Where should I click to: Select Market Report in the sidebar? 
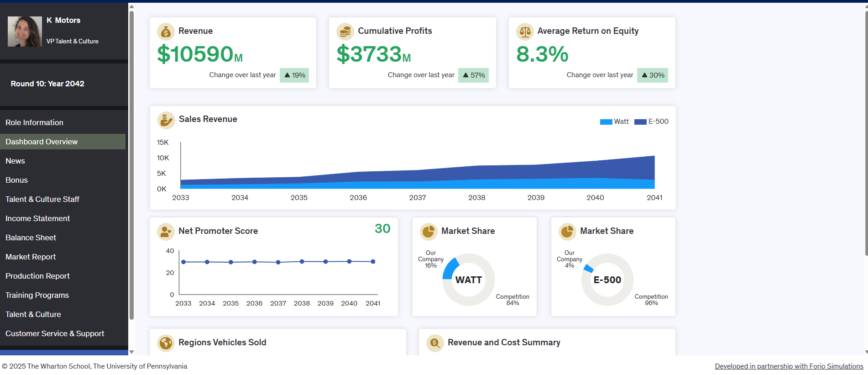point(31,257)
